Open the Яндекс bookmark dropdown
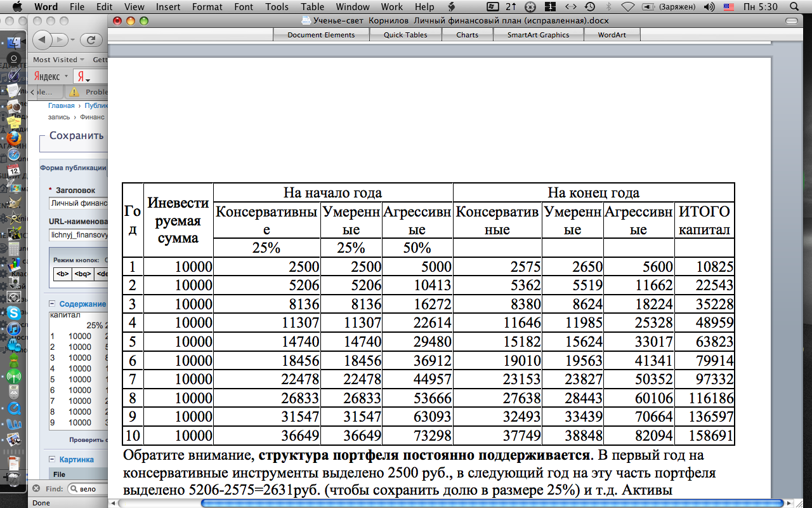812x508 pixels. [x=51, y=76]
